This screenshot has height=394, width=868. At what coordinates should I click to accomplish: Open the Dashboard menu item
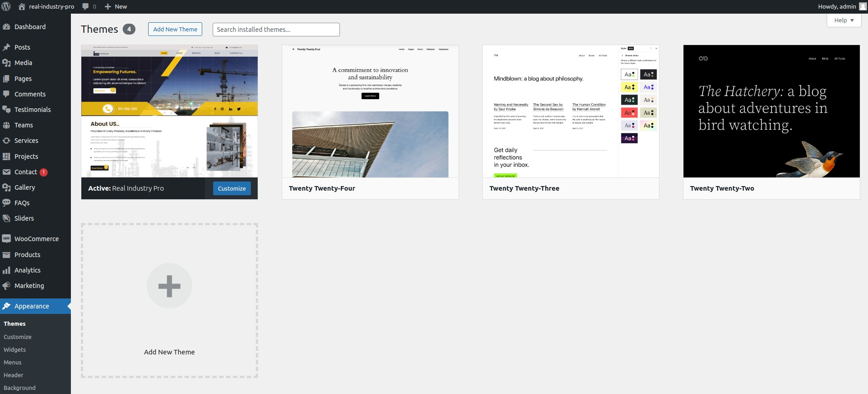click(35, 27)
